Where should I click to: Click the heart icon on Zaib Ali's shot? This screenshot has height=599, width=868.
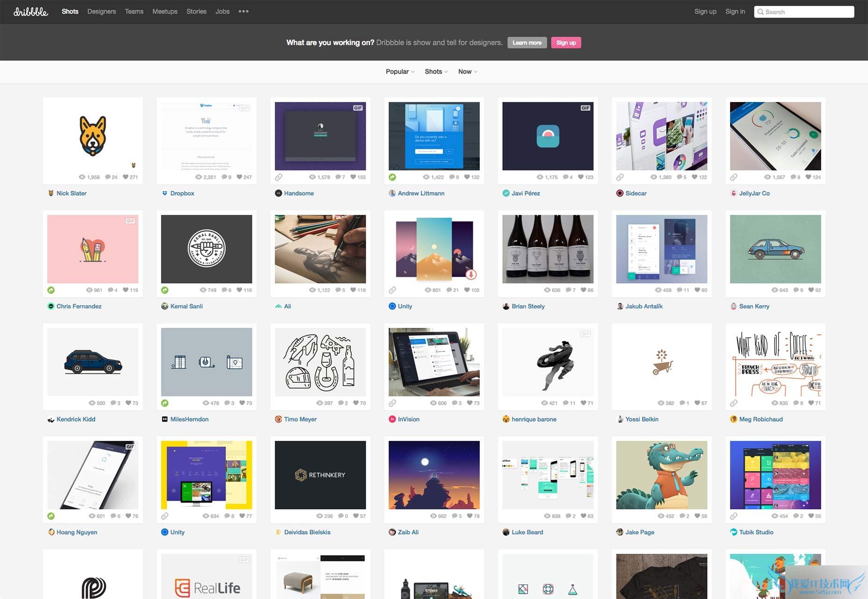pos(470,516)
